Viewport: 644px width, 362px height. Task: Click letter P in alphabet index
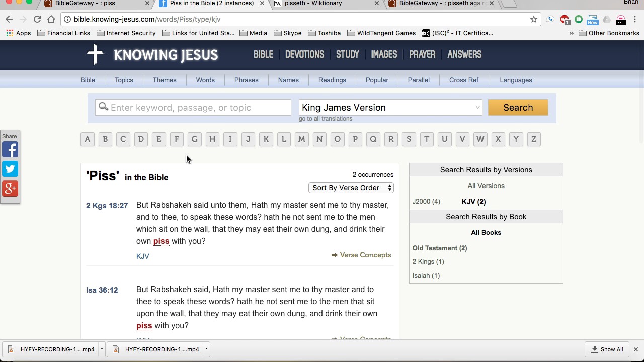tap(355, 139)
